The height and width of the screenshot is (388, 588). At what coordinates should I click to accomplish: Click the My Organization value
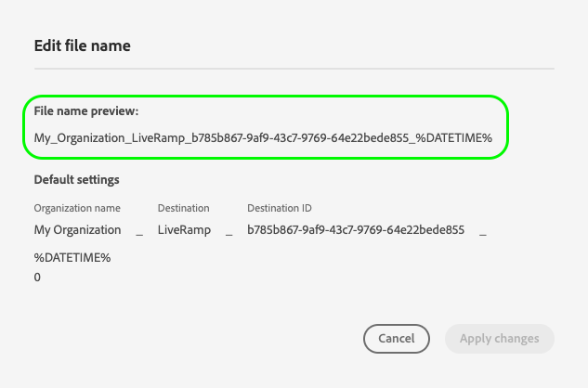point(77,229)
